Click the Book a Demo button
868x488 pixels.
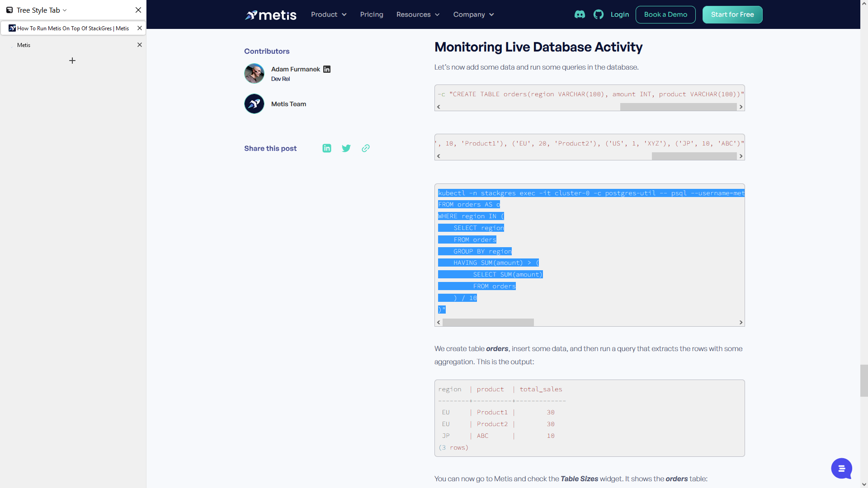[x=665, y=14]
